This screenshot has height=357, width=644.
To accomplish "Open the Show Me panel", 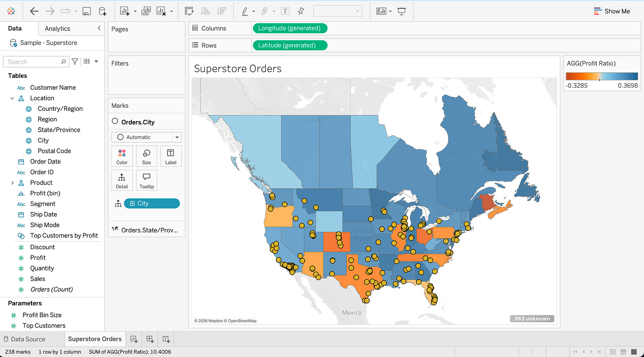I will 612,11.
